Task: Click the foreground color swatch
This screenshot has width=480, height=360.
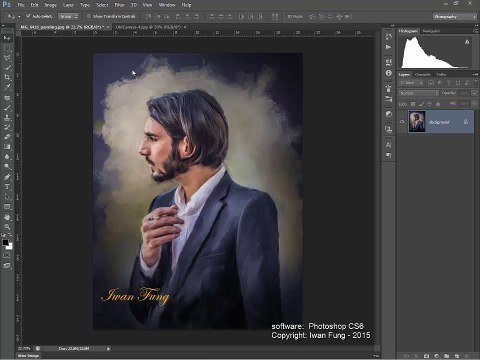Action: click(5, 243)
